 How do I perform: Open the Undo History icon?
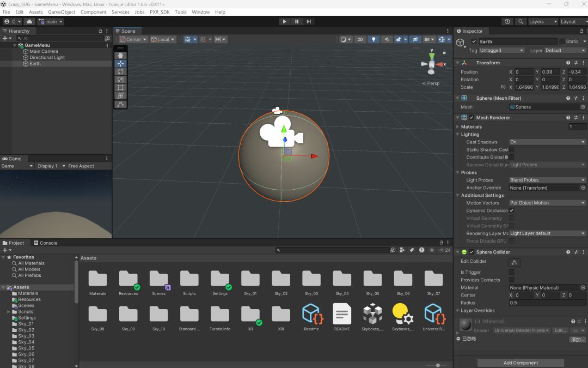(x=507, y=21)
